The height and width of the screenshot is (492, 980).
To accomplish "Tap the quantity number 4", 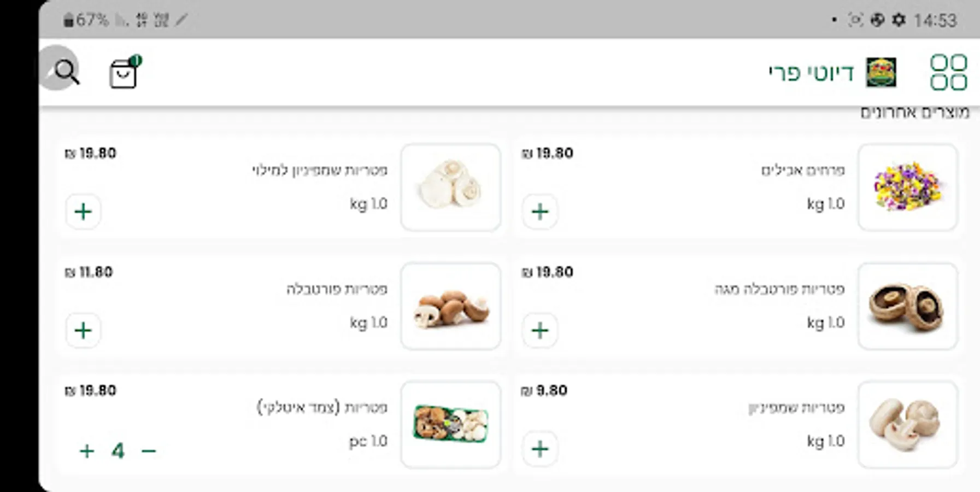I will [x=118, y=451].
